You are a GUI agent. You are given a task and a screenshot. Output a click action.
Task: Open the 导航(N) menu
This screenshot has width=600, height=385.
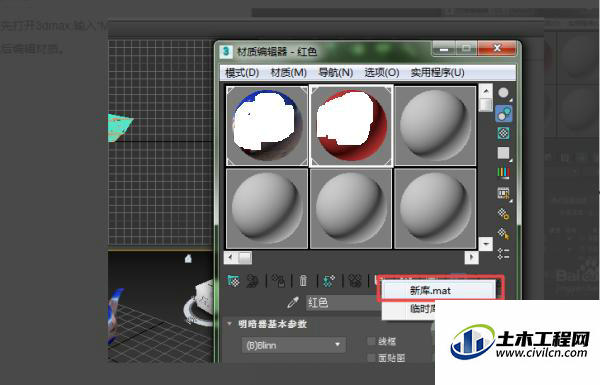point(336,72)
